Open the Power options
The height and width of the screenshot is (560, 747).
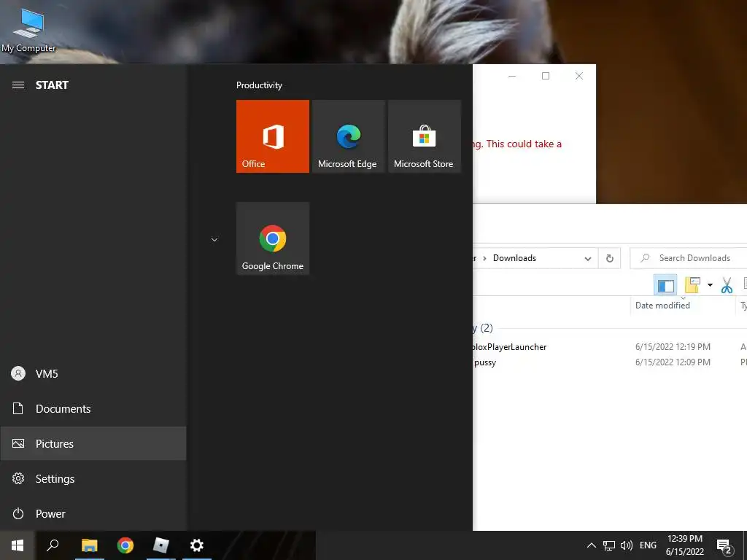point(93,514)
